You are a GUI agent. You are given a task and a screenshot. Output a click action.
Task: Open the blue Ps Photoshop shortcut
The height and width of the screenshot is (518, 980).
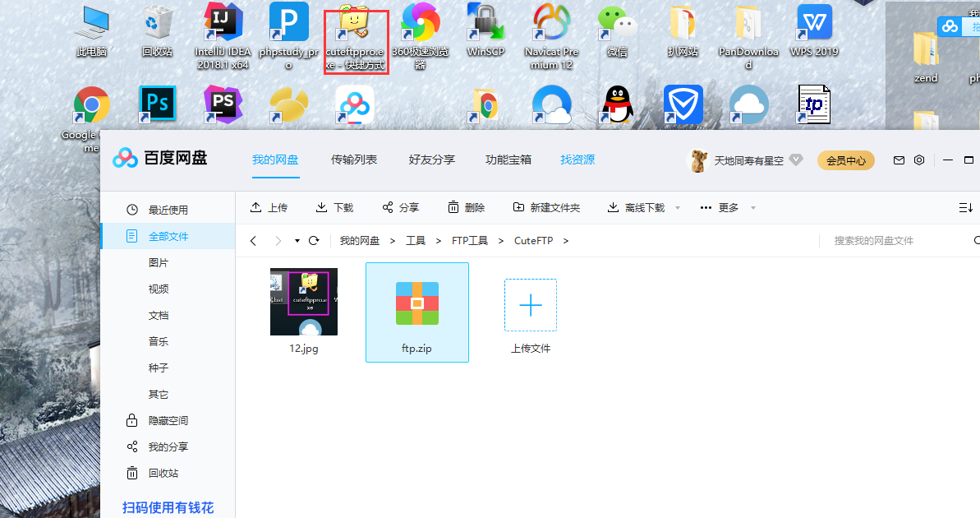click(157, 104)
